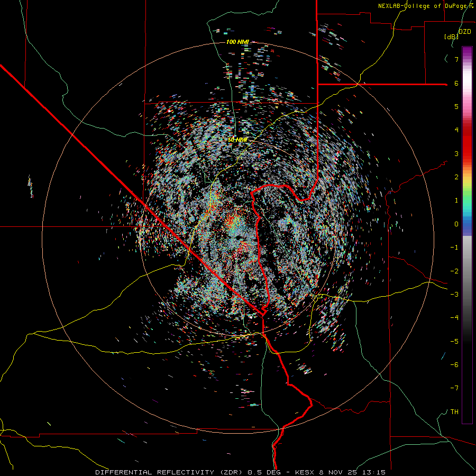Click the 5 value on the ZDR scale
The width and height of the screenshot is (476, 476).
click(456, 106)
